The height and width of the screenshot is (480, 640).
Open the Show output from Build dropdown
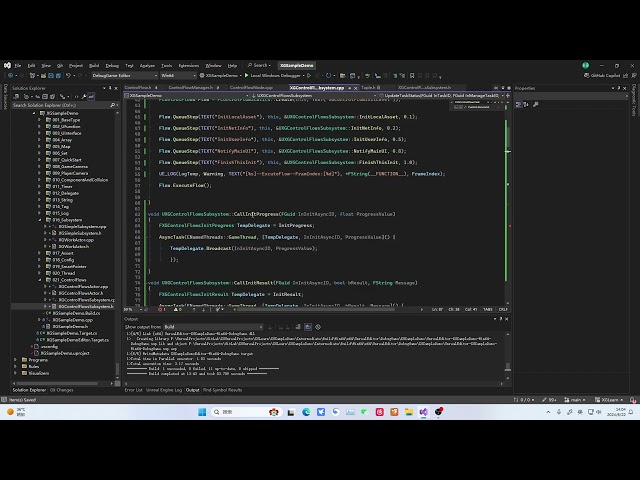pyautogui.click(x=213, y=327)
